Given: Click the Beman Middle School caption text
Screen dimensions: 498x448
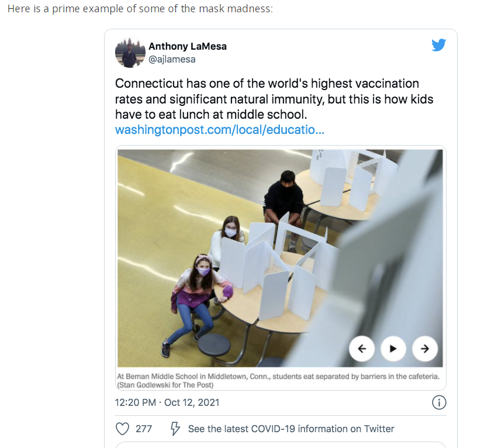Looking at the screenshot, I should 278,377.
